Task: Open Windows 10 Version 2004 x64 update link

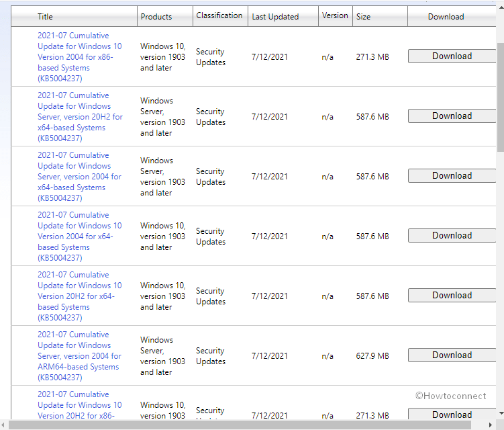Action: (x=80, y=236)
